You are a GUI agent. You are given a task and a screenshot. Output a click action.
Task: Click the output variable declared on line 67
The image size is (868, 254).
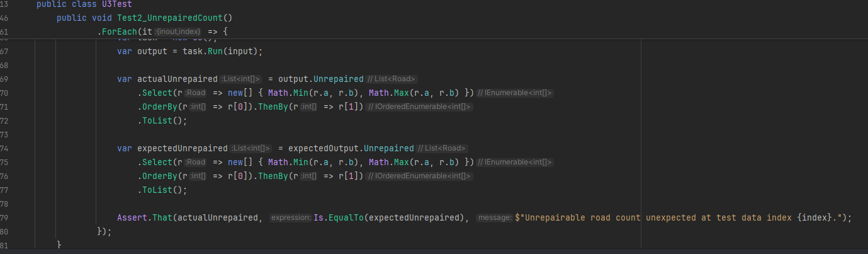152,52
